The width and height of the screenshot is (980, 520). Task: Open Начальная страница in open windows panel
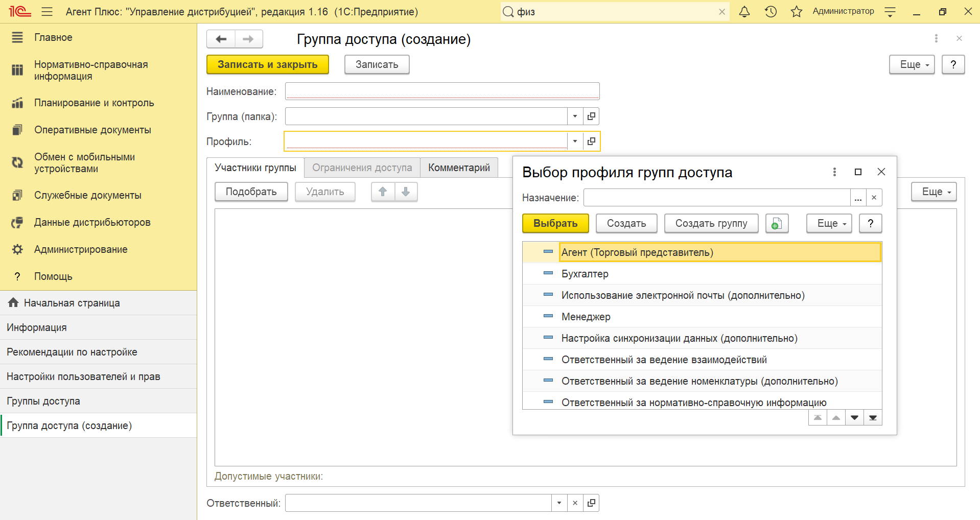[x=98, y=303]
